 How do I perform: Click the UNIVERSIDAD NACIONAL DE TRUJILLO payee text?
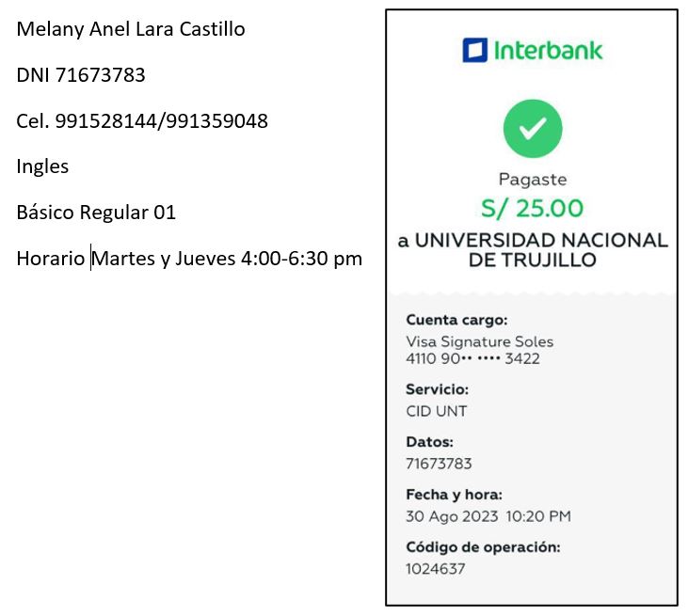[532, 249]
